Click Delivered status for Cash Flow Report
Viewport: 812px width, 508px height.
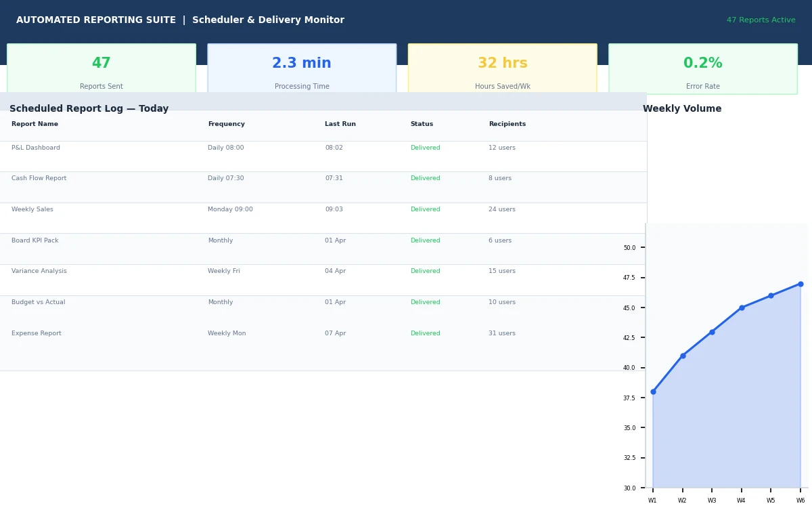pyautogui.click(x=425, y=179)
